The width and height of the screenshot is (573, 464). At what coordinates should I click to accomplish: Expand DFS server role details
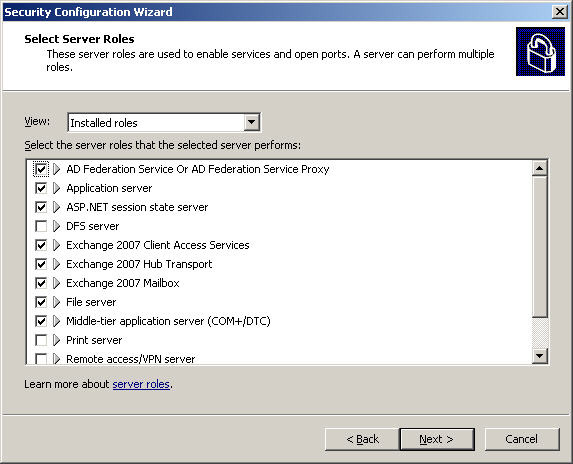[x=56, y=226]
